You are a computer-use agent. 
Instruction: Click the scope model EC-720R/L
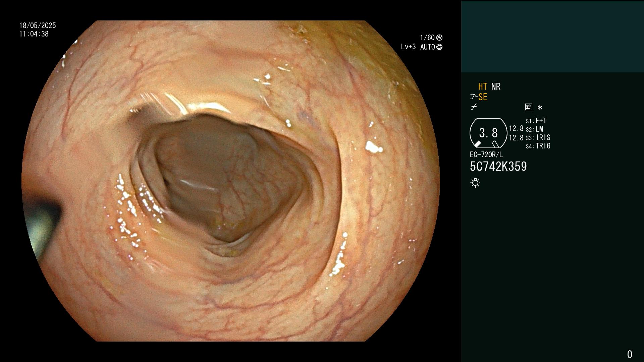click(486, 155)
